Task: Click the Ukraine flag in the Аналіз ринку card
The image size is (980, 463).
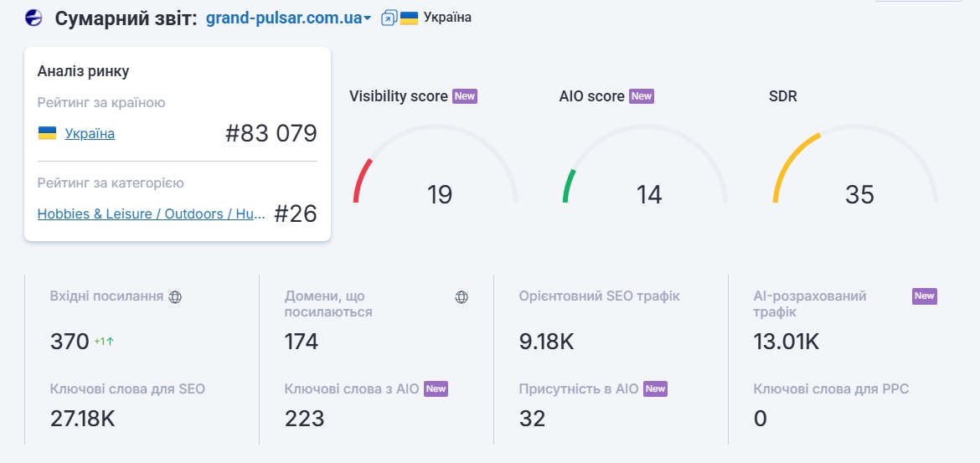Action: (48, 133)
